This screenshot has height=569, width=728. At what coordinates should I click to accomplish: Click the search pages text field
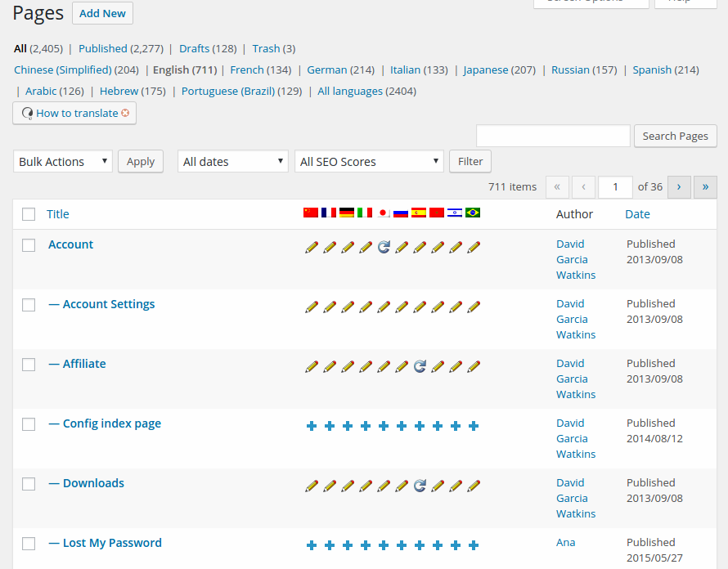pyautogui.click(x=553, y=136)
